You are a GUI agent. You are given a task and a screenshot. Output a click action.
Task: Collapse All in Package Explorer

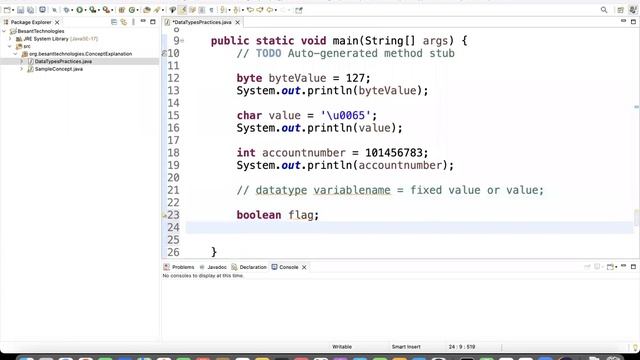point(114,22)
